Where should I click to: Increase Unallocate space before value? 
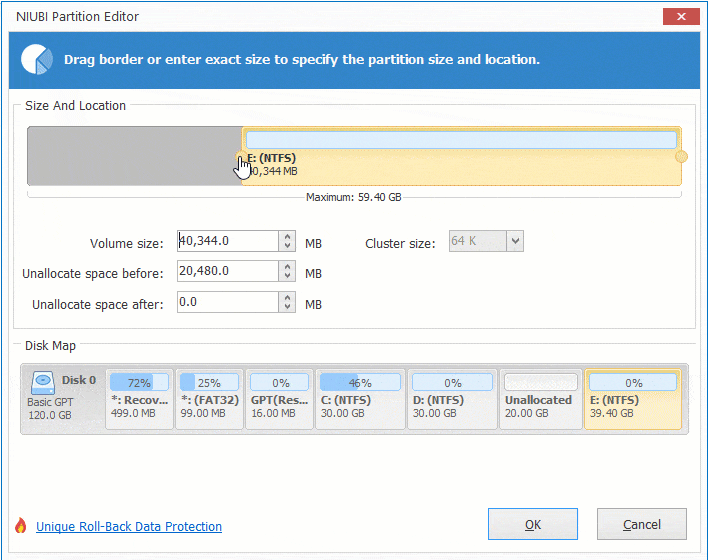(x=287, y=266)
